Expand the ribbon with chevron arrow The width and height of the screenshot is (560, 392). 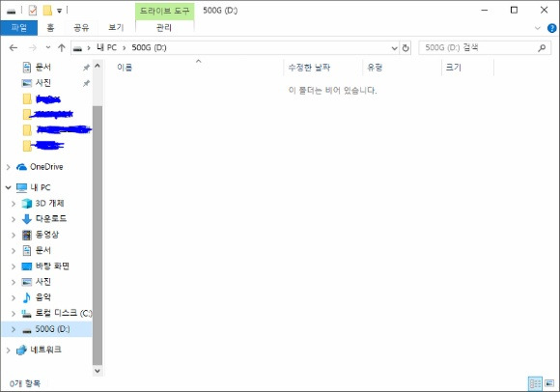click(538, 28)
